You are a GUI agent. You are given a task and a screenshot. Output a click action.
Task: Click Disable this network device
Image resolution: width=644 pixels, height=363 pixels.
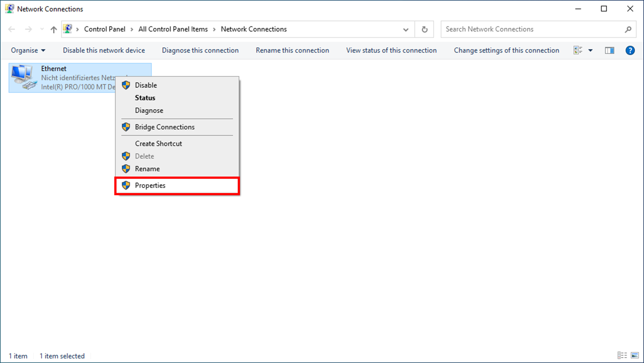click(x=104, y=51)
